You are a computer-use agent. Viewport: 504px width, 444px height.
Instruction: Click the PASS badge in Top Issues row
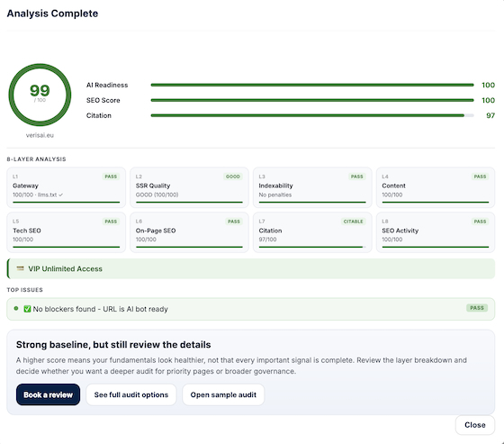tap(477, 308)
